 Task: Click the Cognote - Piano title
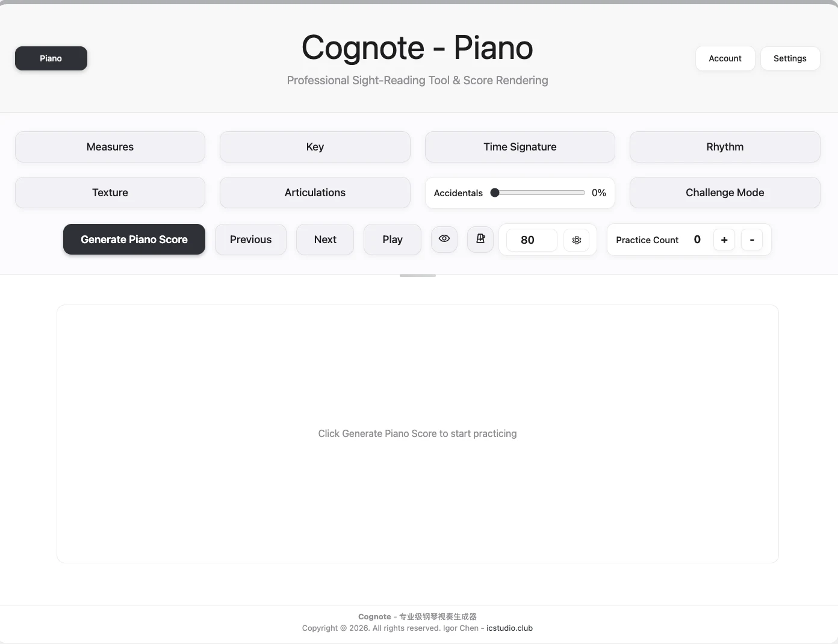point(417,48)
